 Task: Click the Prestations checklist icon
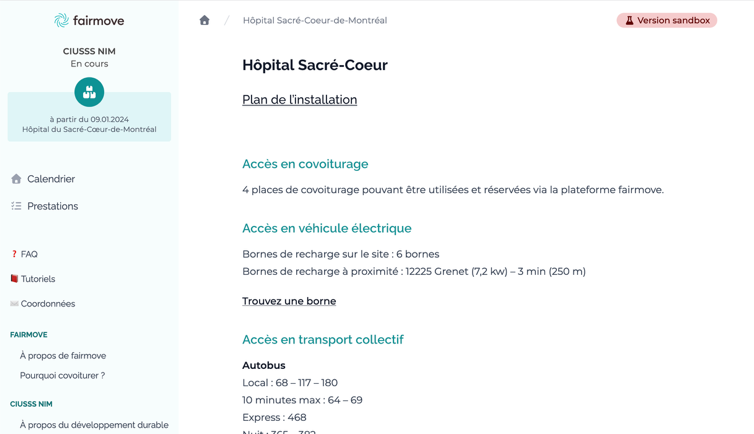click(x=16, y=206)
